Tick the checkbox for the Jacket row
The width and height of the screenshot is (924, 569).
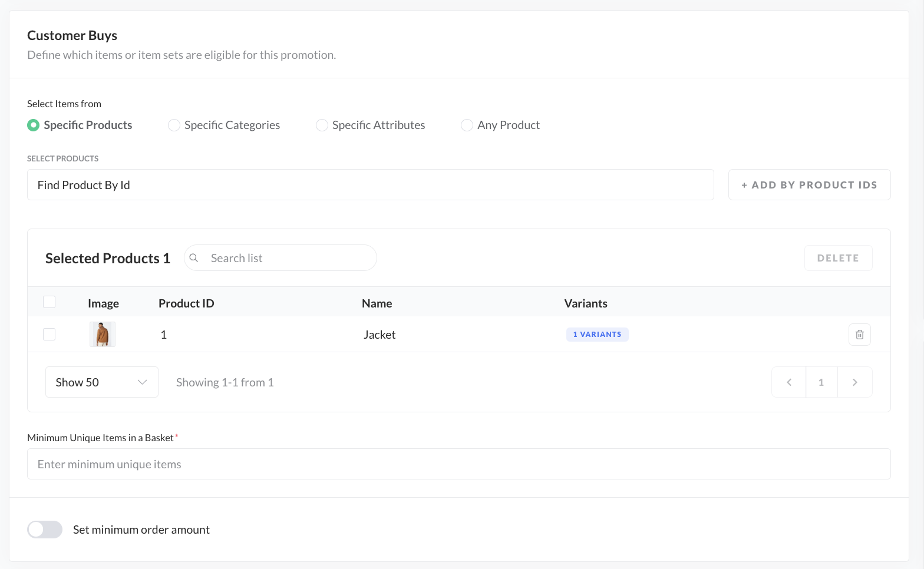[x=49, y=335]
